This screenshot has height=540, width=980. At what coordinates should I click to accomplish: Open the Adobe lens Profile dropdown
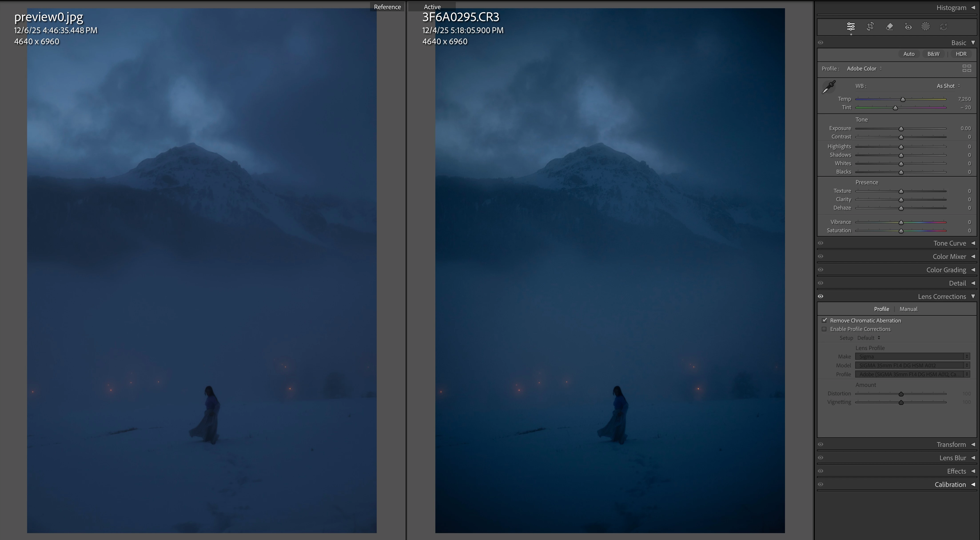[912, 374]
